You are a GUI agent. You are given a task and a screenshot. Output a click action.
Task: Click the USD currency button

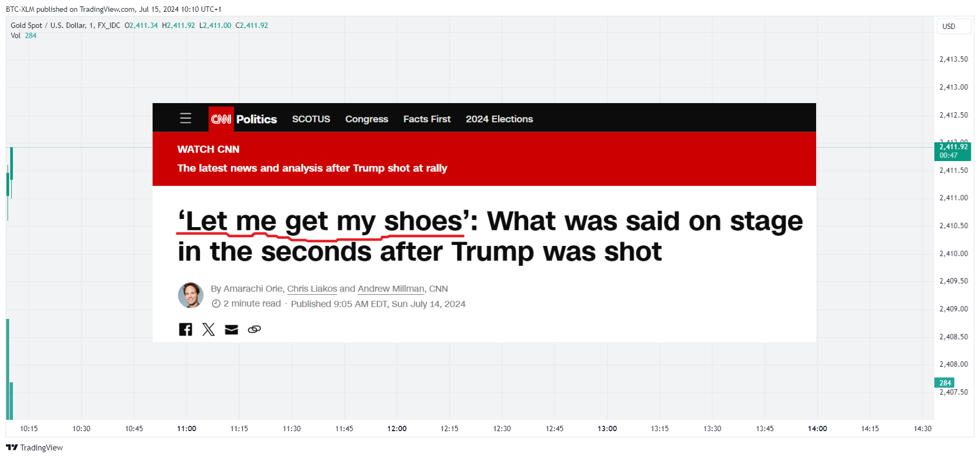point(954,26)
